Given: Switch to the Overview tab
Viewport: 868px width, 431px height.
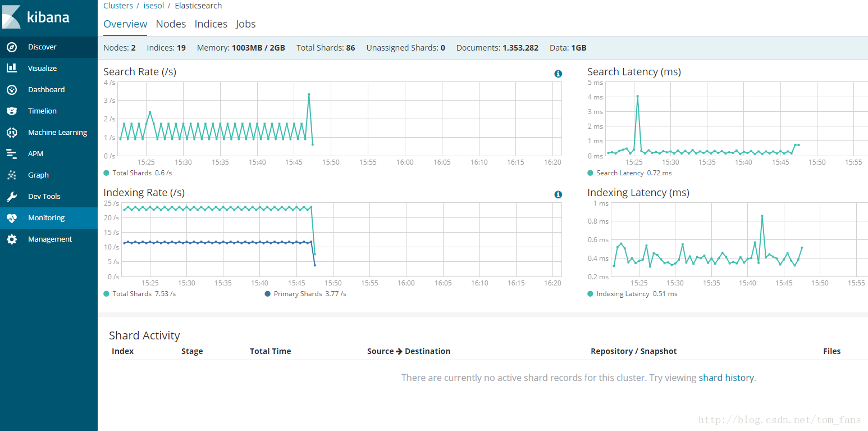Looking at the screenshot, I should [x=125, y=24].
